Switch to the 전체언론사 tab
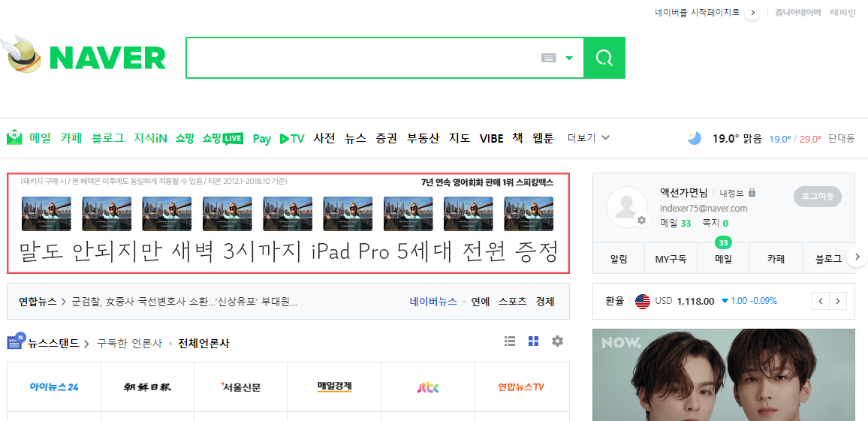868x421 pixels. point(203,344)
